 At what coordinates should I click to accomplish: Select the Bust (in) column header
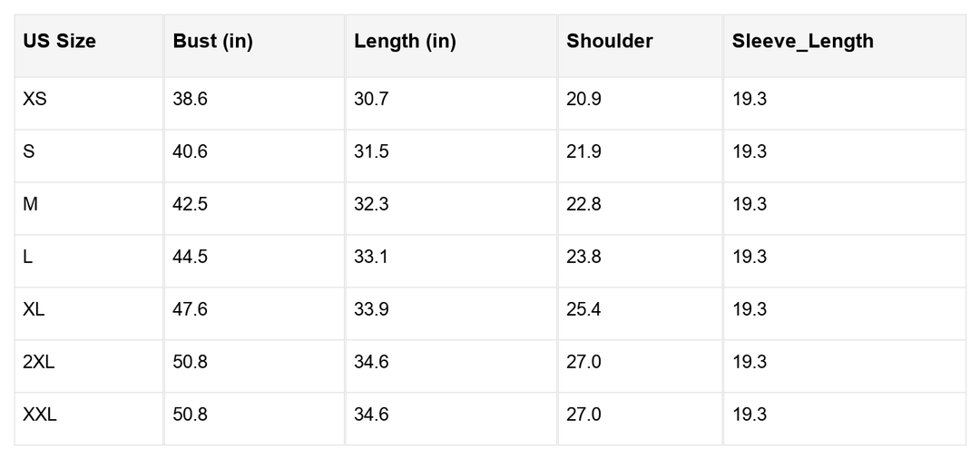[x=212, y=42]
